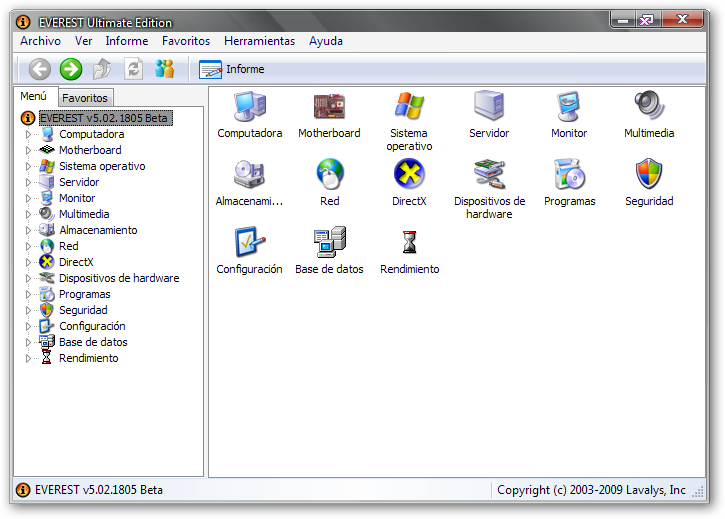
Task: Select Rendimiento in the tree
Action: click(88, 358)
